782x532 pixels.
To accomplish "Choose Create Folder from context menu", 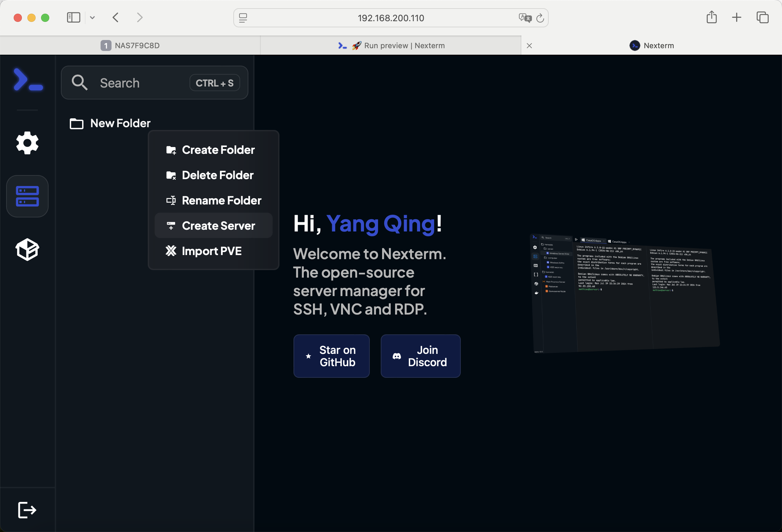I will click(x=213, y=150).
